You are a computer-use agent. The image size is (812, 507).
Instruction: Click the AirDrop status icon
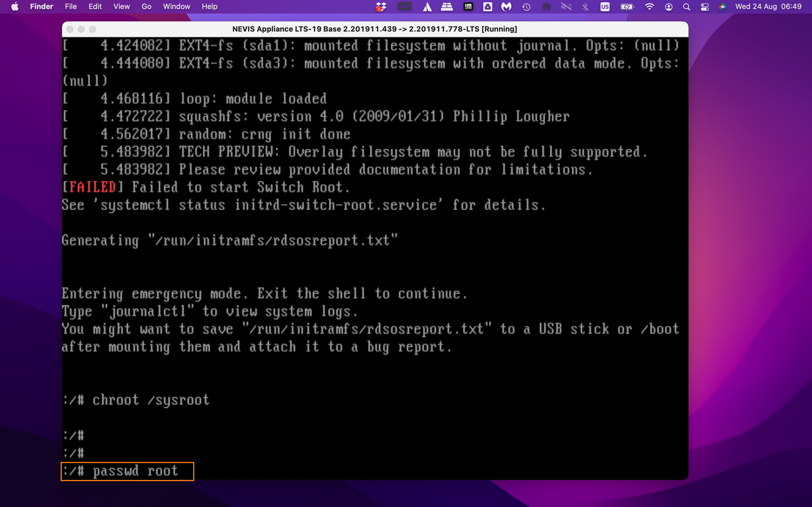click(x=546, y=7)
